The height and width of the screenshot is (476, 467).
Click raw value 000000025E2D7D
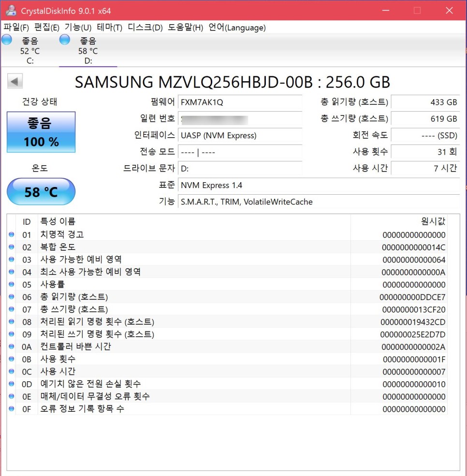(413, 334)
